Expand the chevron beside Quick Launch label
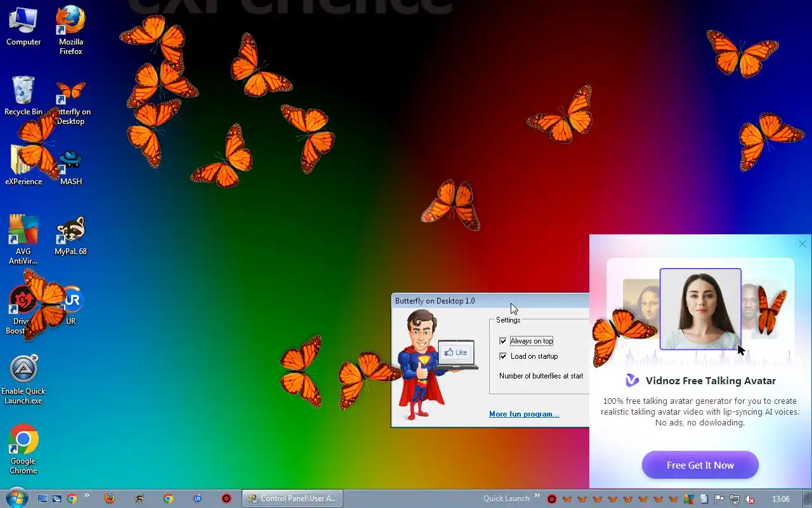The width and height of the screenshot is (812, 508). pos(537,496)
